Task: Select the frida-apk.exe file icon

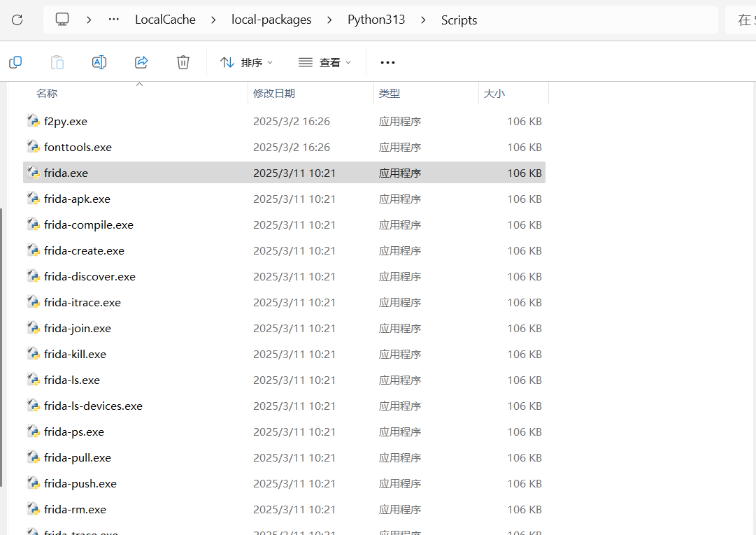Action: [33, 199]
